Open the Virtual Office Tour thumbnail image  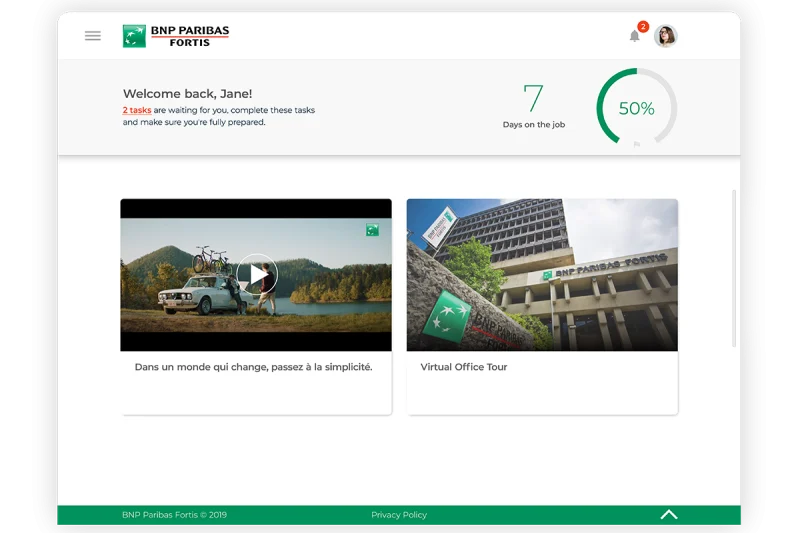pyautogui.click(x=542, y=275)
